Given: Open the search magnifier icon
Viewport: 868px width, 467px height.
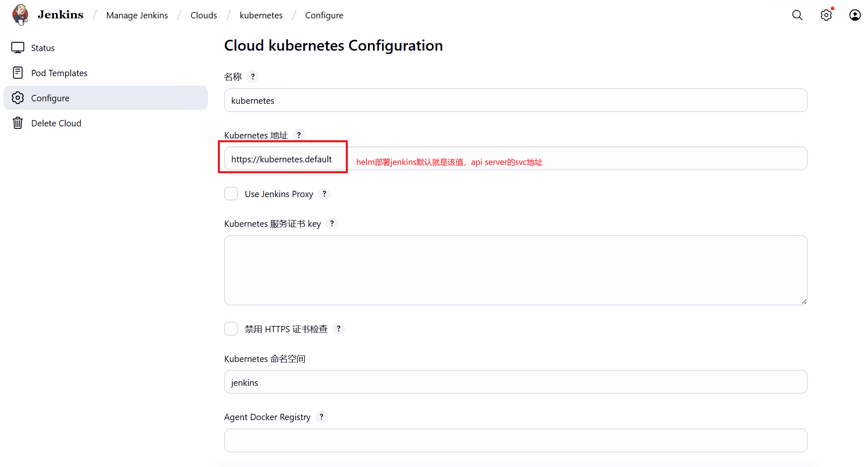Looking at the screenshot, I should point(797,15).
